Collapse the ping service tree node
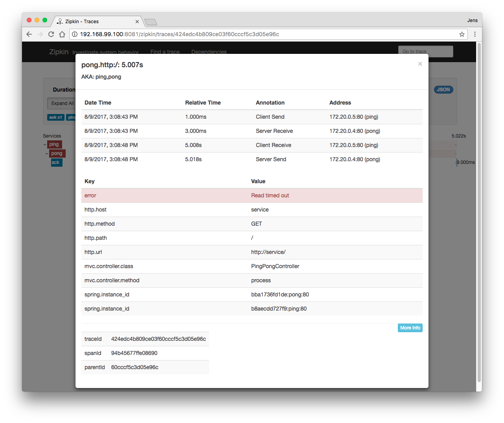Screen dimensions: 504x423 (45, 145)
